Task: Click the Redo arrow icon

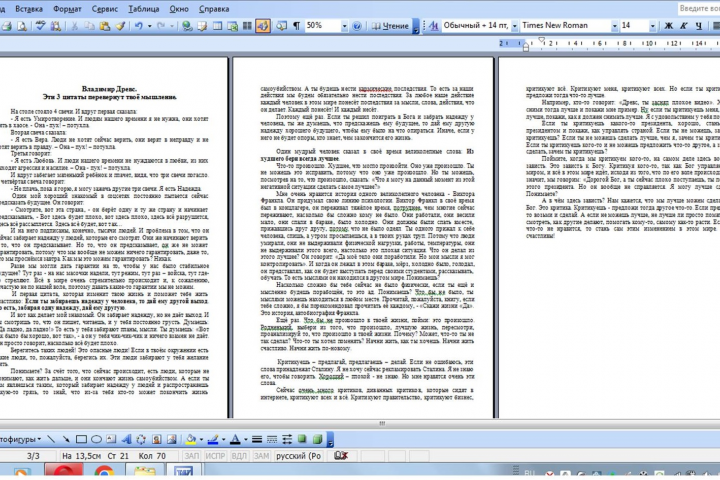Action: pyautogui.click(x=161, y=26)
